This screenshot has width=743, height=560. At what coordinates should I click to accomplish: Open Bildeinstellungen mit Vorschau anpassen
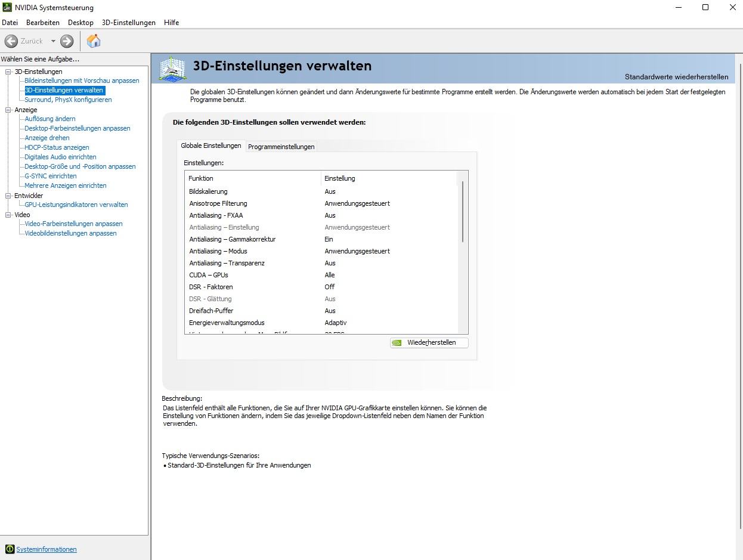coord(82,81)
